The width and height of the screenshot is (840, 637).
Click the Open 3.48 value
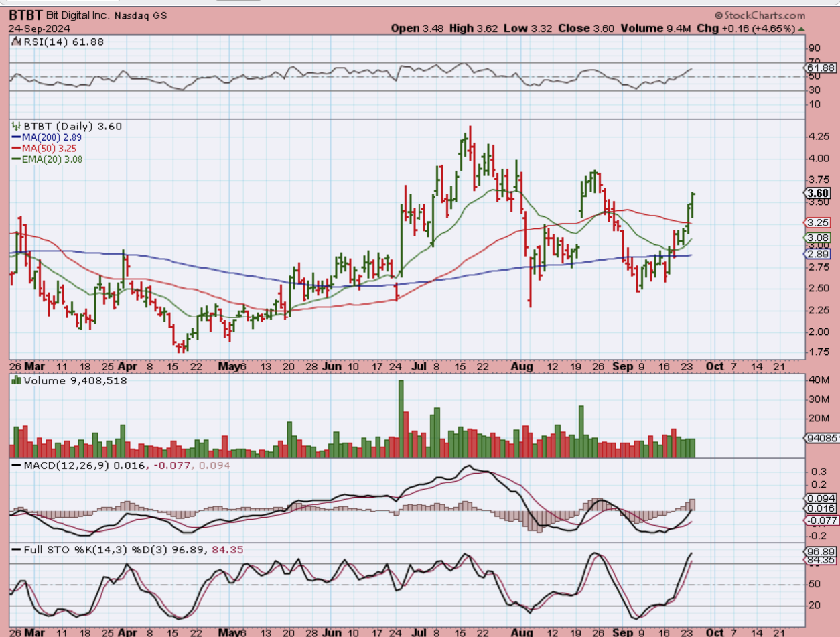click(418, 29)
